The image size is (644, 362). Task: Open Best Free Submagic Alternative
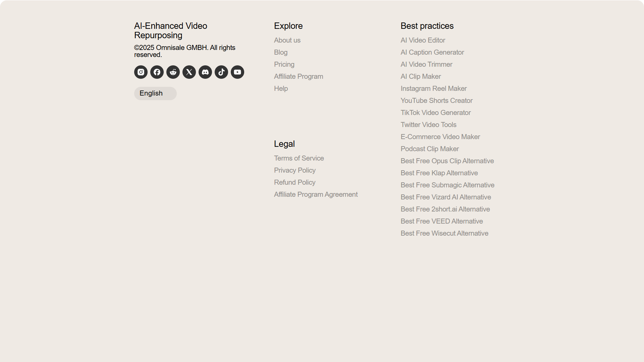[447, 185]
